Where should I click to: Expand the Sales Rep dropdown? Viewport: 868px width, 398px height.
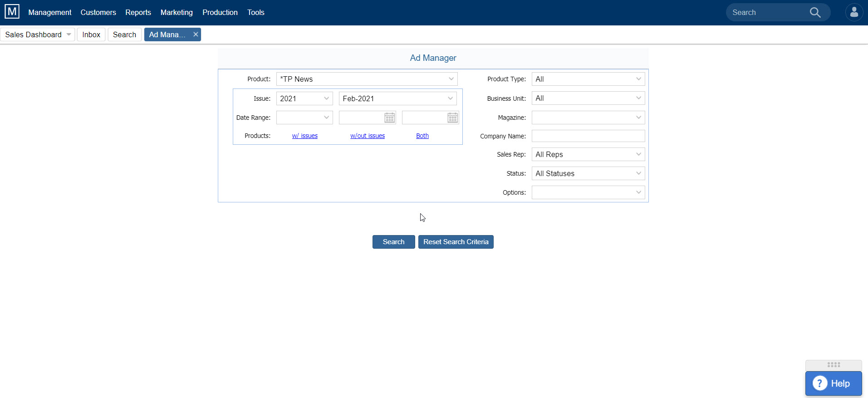(x=588, y=154)
